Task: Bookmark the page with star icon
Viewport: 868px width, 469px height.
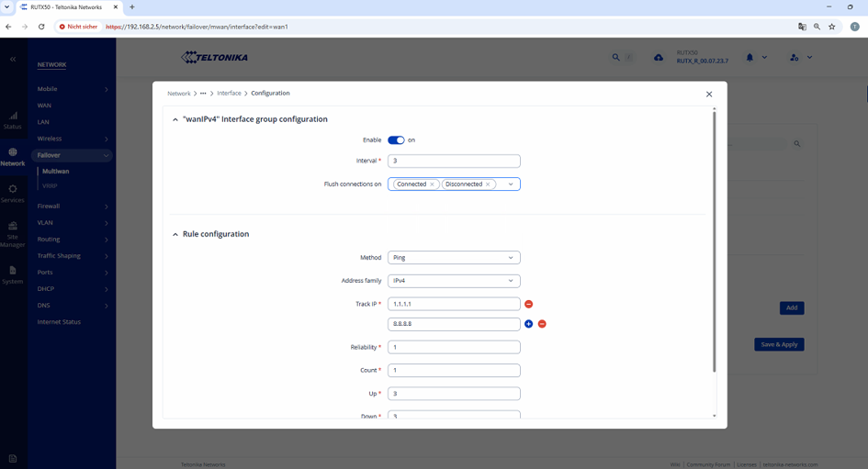Action: [x=832, y=27]
